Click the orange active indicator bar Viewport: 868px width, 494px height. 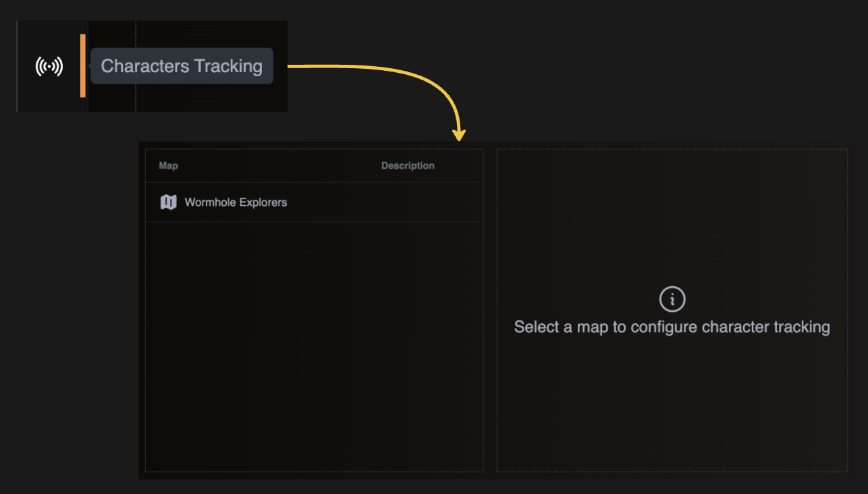pos(82,65)
